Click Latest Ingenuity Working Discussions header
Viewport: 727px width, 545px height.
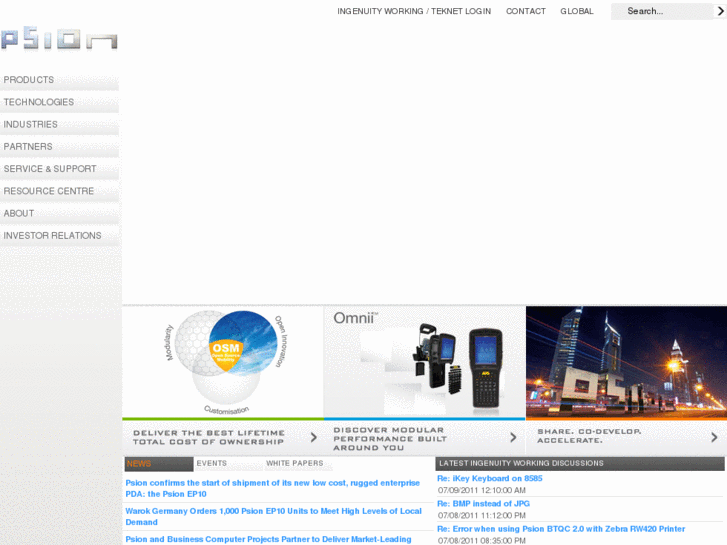point(580,463)
